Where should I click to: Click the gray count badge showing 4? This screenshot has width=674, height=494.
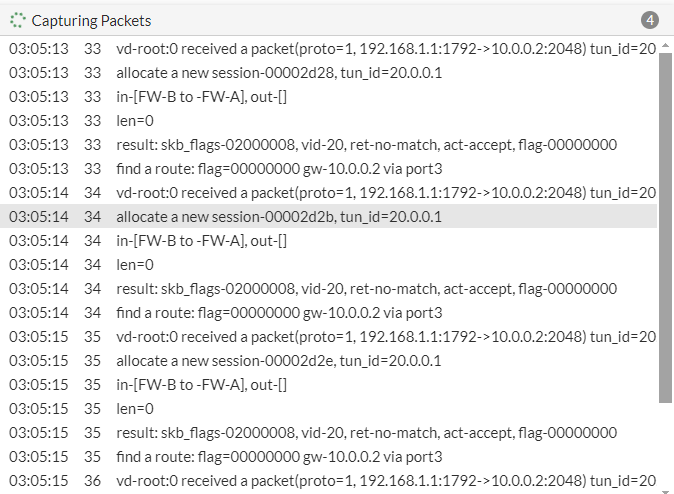point(650,20)
